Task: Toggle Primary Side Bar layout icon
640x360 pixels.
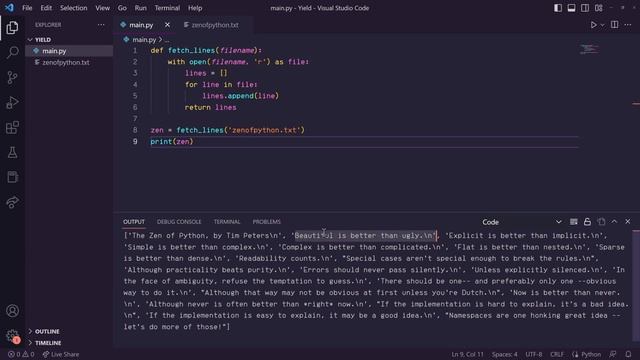Action: (558, 8)
